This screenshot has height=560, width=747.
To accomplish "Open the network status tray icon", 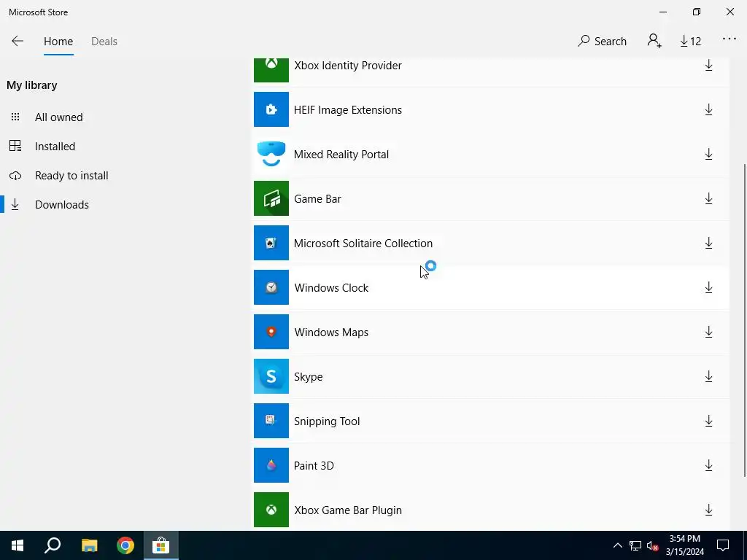I will pyautogui.click(x=635, y=545).
